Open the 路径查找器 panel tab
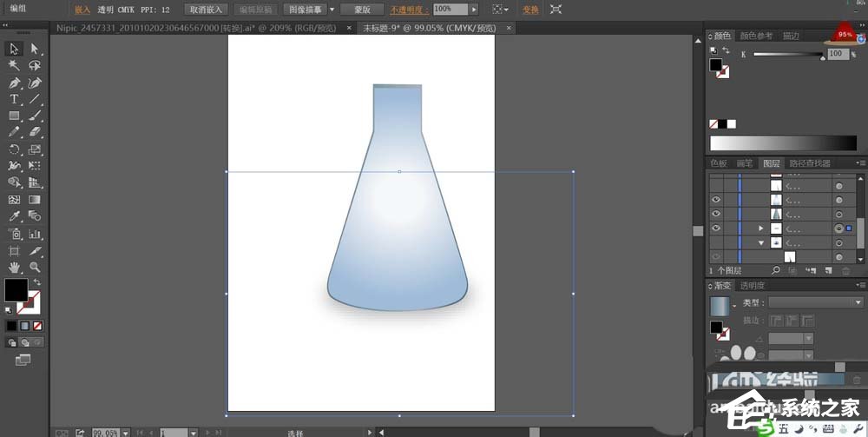This screenshot has height=437, width=868. click(x=809, y=163)
